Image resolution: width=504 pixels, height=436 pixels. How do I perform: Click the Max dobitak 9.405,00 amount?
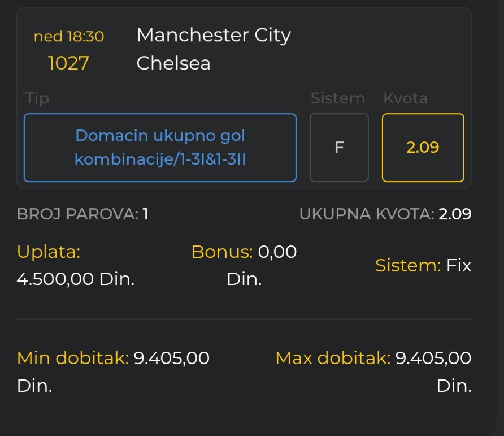point(433,358)
